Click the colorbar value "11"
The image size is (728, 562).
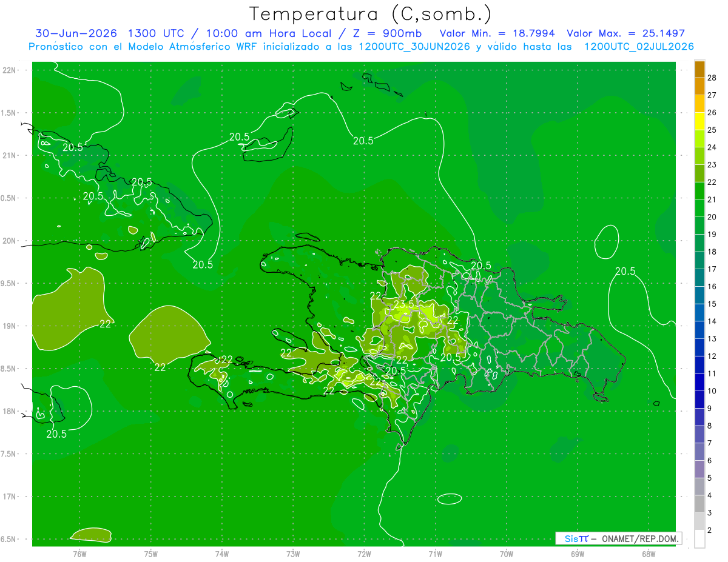(x=712, y=373)
